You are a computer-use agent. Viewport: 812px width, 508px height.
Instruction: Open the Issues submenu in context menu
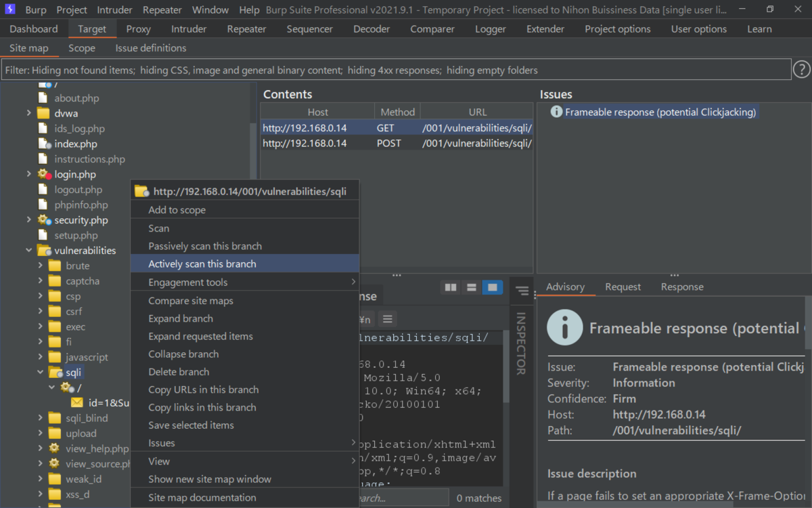(x=244, y=443)
